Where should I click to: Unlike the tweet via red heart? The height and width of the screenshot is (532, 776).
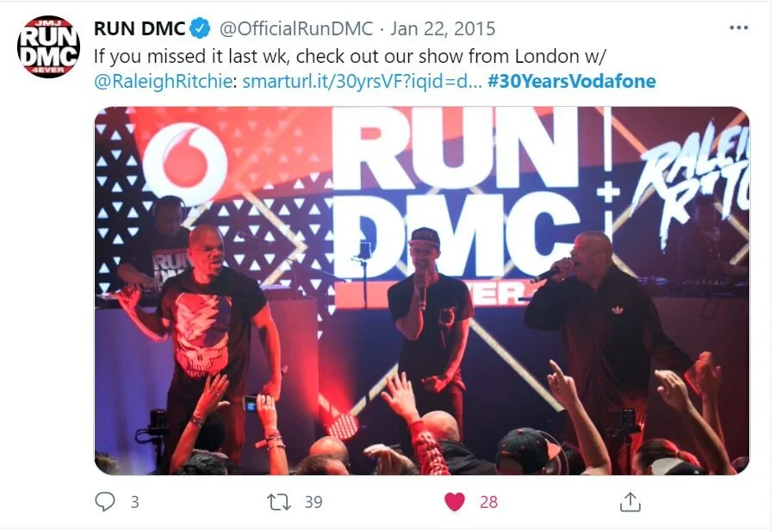(x=454, y=502)
